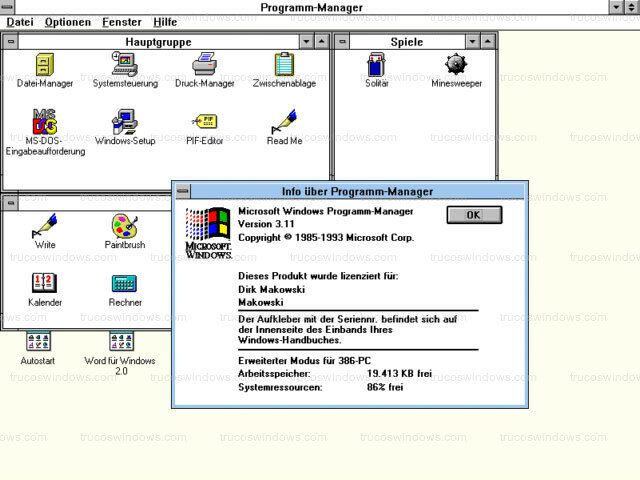Select MS-DOS-Eingabeaufforderung icon
Viewport: 640px width, 480px height.
[x=44, y=121]
